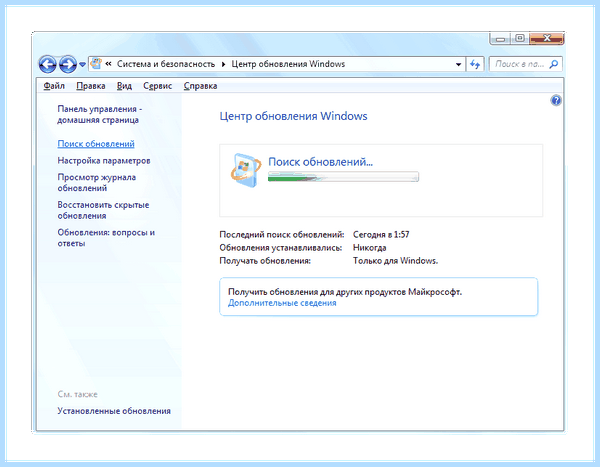This screenshot has height=467, width=600.
Task: Click the Forward navigation arrow
Action: click(x=68, y=64)
